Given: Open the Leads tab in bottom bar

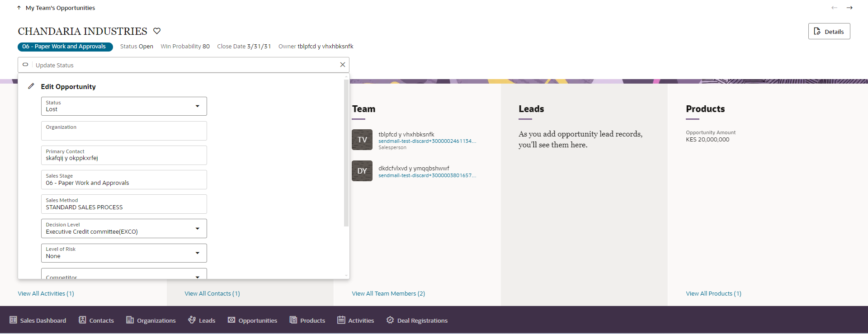Looking at the screenshot, I should [202, 320].
